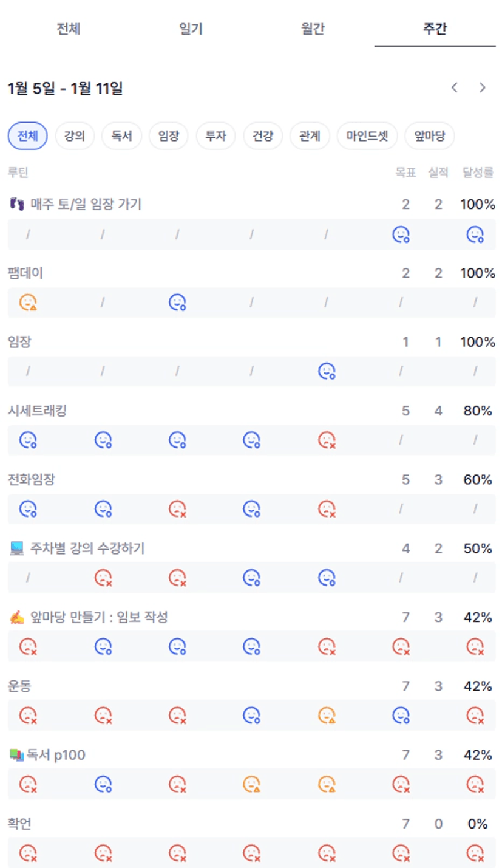Click the footprints icon beside 매주 토/일 임장 가기
502x868 pixels.
click(x=17, y=205)
